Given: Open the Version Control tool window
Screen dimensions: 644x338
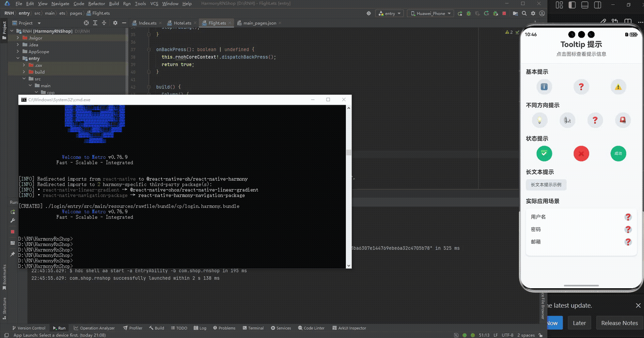Looking at the screenshot, I should pos(29,328).
